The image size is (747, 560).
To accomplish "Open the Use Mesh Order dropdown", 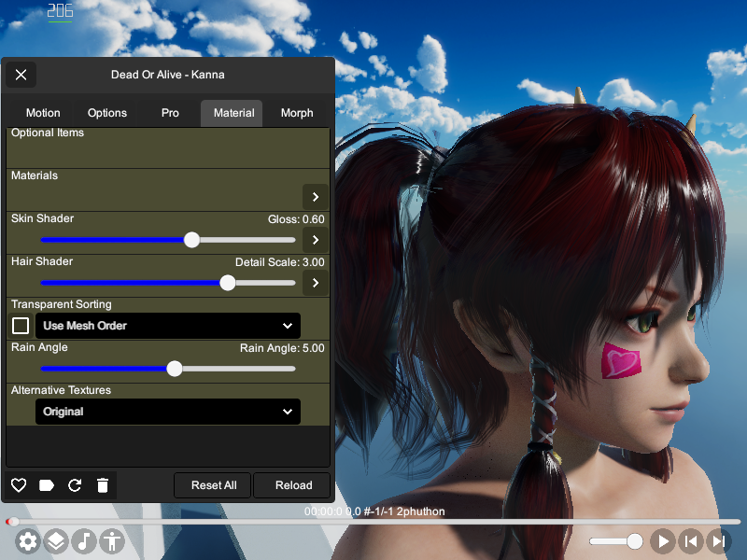I will coord(168,326).
